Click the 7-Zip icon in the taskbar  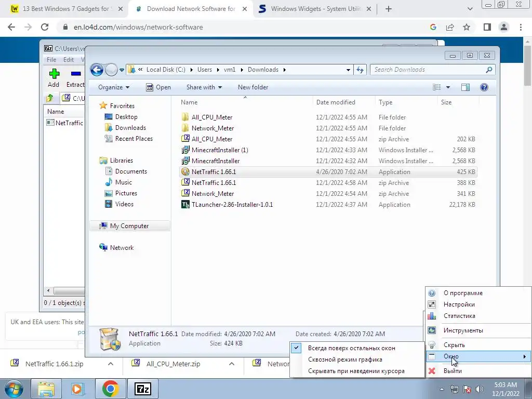point(142,389)
